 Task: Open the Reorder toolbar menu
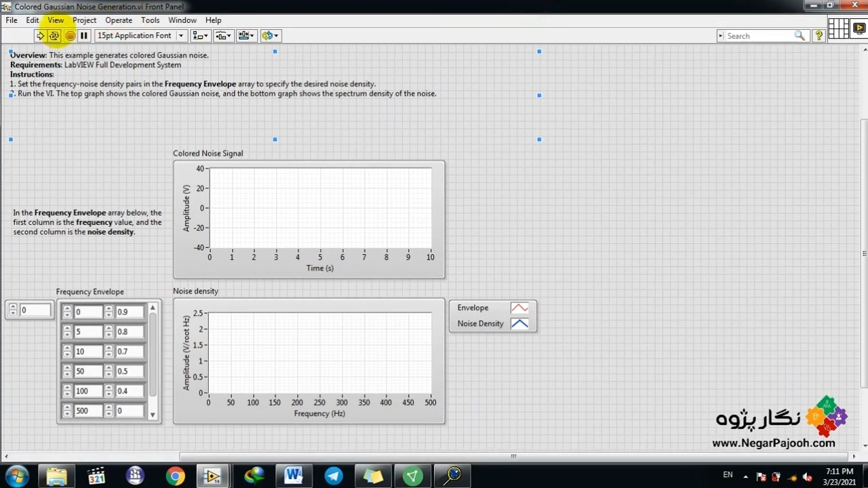click(270, 36)
